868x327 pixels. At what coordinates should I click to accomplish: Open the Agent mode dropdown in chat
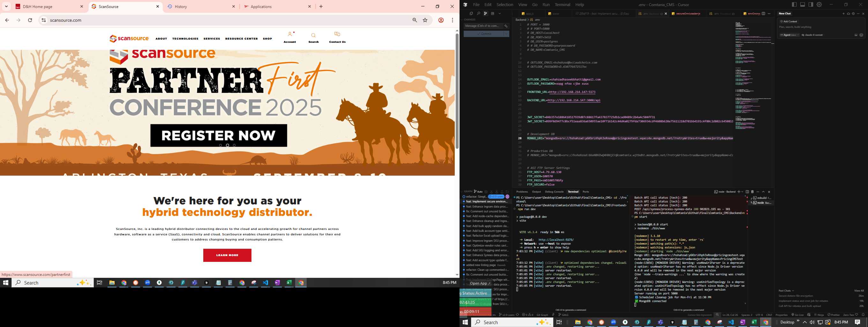pyautogui.click(x=789, y=35)
